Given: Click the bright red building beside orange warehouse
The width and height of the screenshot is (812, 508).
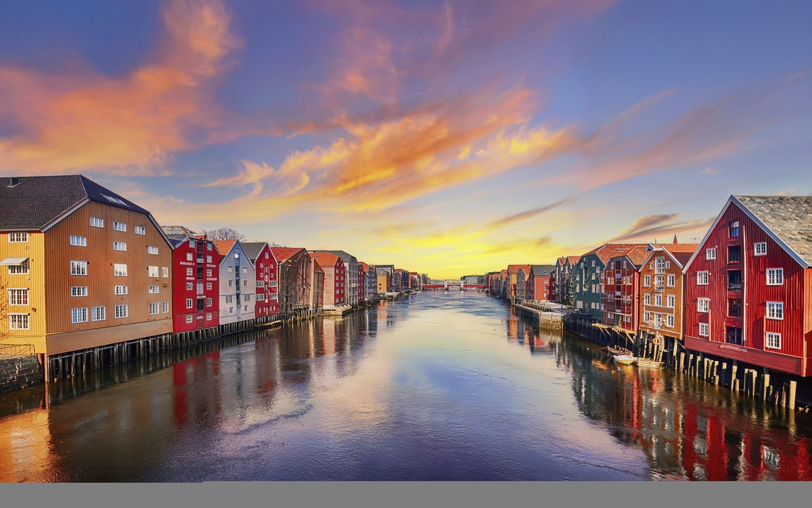Looking at the screenshot, I should click(x=195, y=284).
